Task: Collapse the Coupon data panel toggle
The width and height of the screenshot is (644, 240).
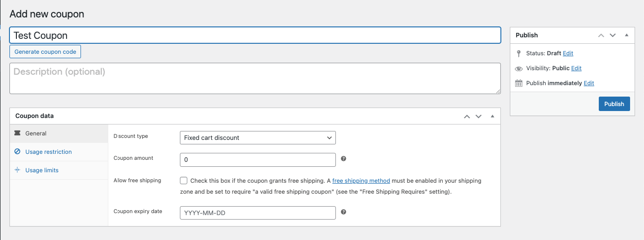Action: pyautogui.click(x=492, y=116)
